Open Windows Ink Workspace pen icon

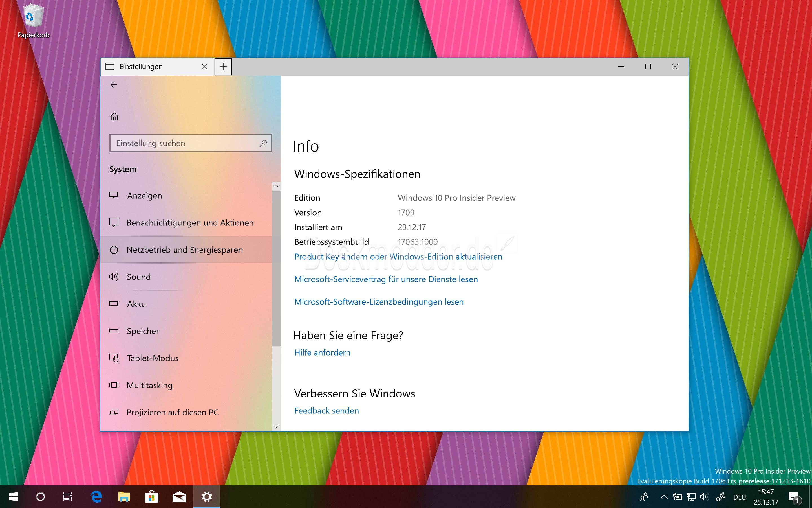[x=720, y=497]
